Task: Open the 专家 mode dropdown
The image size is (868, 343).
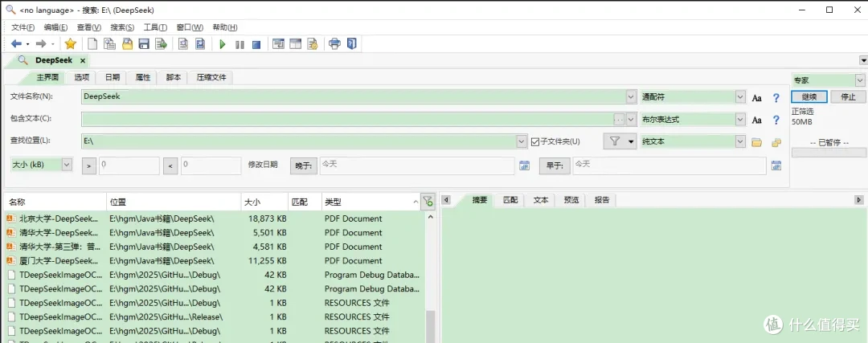Action: pos(860,80)
